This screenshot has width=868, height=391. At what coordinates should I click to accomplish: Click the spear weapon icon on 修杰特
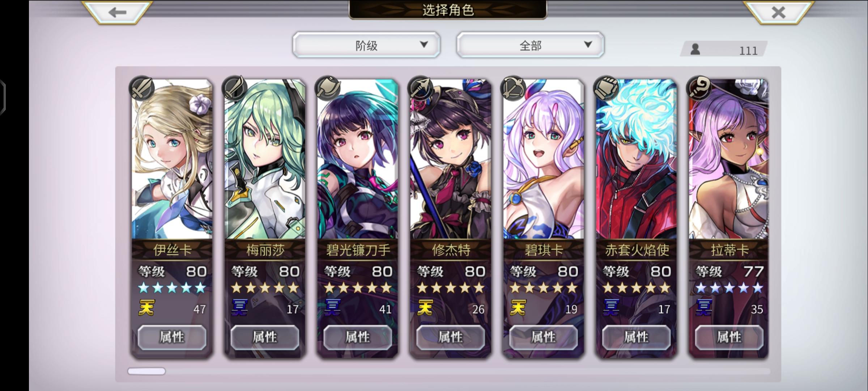tap(420, 88)
